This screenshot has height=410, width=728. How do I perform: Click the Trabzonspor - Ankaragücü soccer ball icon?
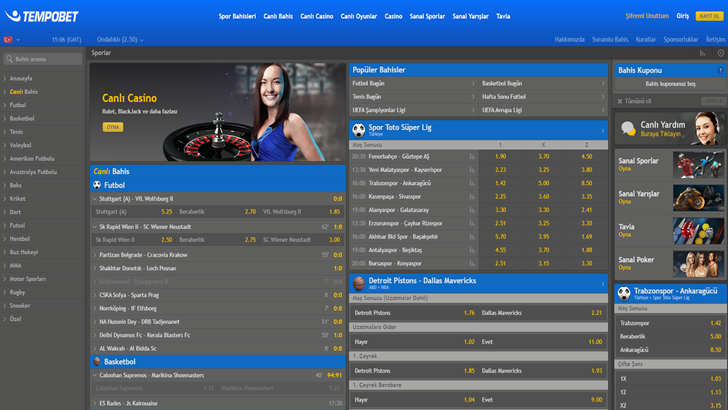coord(624,293)
